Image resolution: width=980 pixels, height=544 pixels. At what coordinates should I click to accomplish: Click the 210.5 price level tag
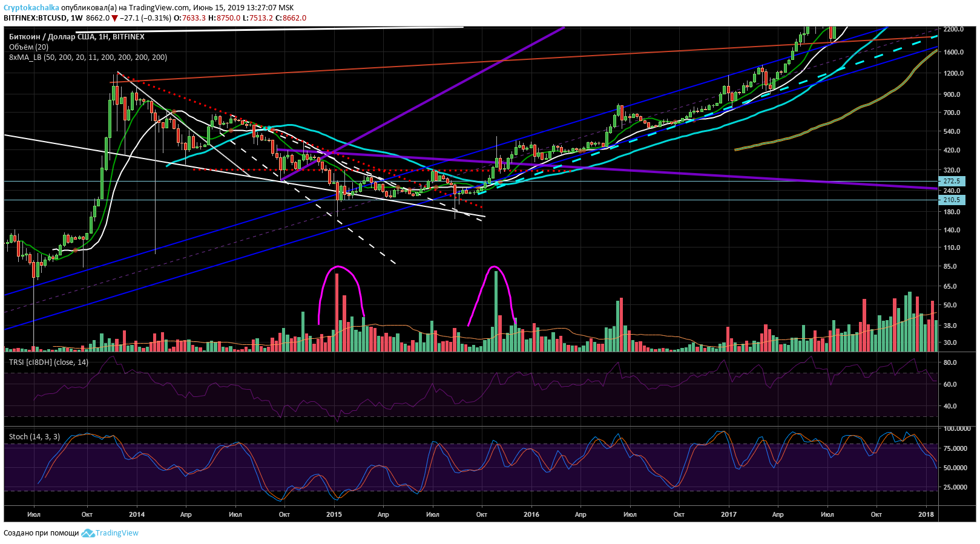[952, 200]
